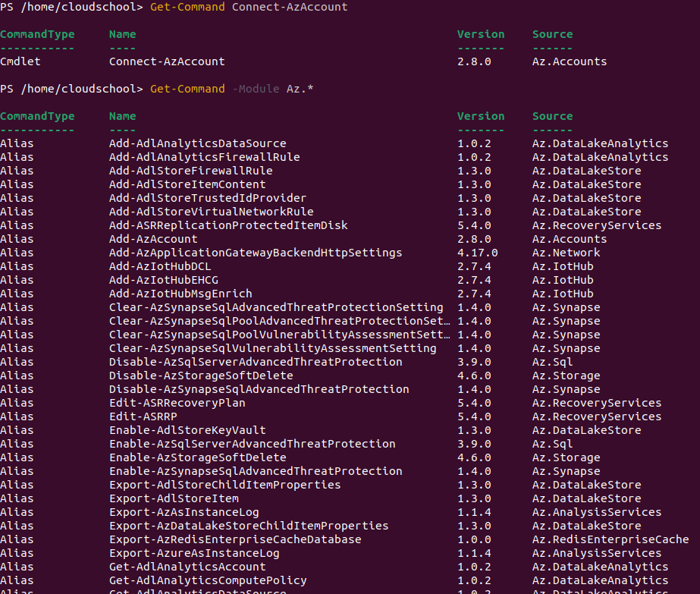Click Add-AzIotHubMsgEnrich alias name
Screen dimensions: 700x594
pyautogui.click(x=180, y=294)
